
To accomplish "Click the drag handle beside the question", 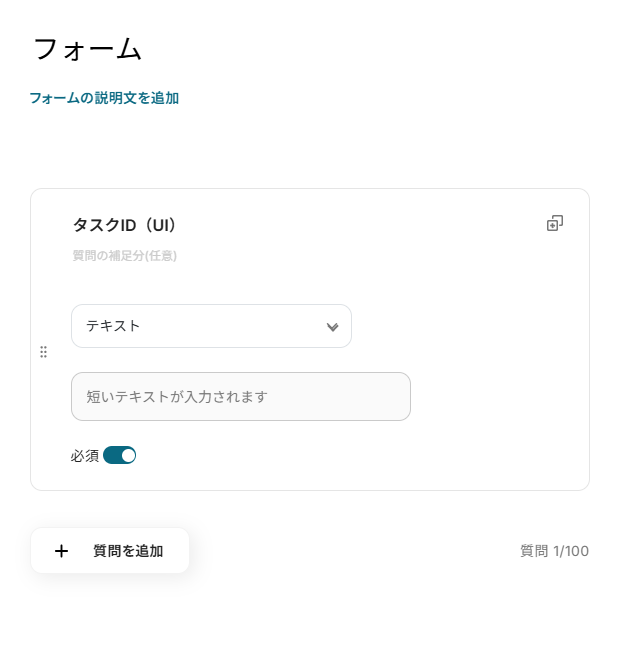I will [43, 352].
